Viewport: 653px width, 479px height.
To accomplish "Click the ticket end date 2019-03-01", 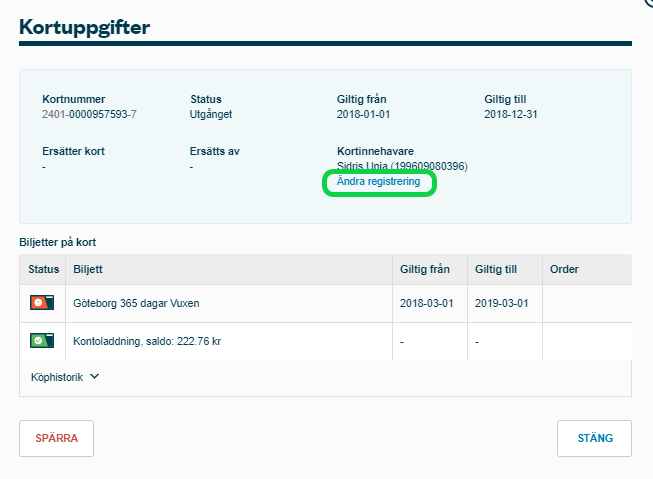I will [x=500, y=304].
